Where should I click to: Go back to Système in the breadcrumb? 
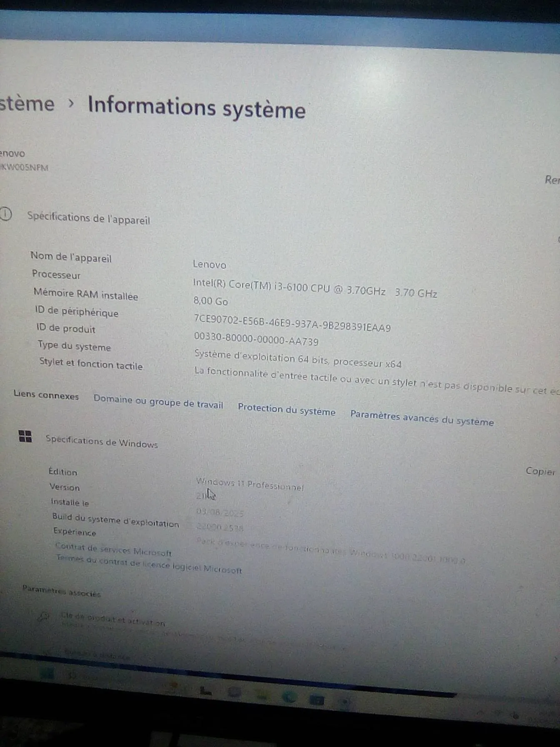(x=27, y=103)
